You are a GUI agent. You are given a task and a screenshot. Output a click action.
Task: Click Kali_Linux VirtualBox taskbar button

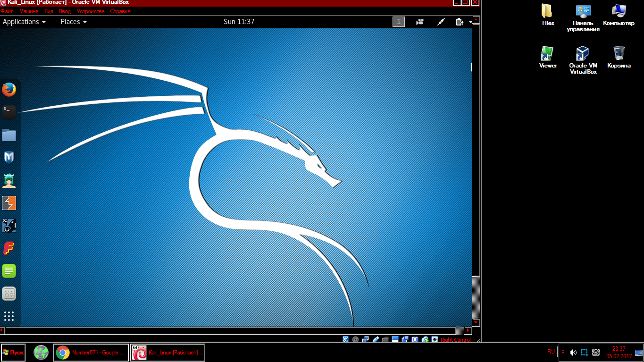tap(167, 353)
